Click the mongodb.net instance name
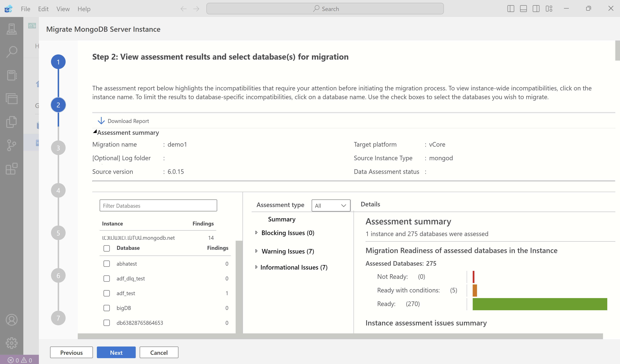The width and height of the screenshot is (620, 364). (138, 238)
